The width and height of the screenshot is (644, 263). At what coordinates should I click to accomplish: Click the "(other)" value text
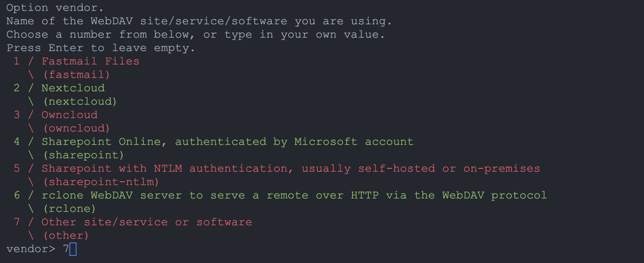pyautogui.click(x=66, y=235)
